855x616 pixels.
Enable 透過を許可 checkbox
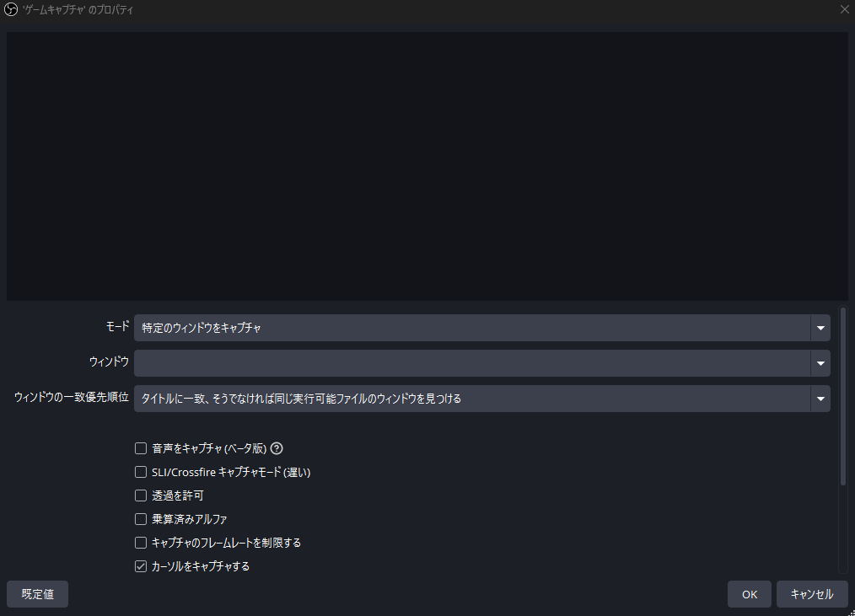point(141,495)
